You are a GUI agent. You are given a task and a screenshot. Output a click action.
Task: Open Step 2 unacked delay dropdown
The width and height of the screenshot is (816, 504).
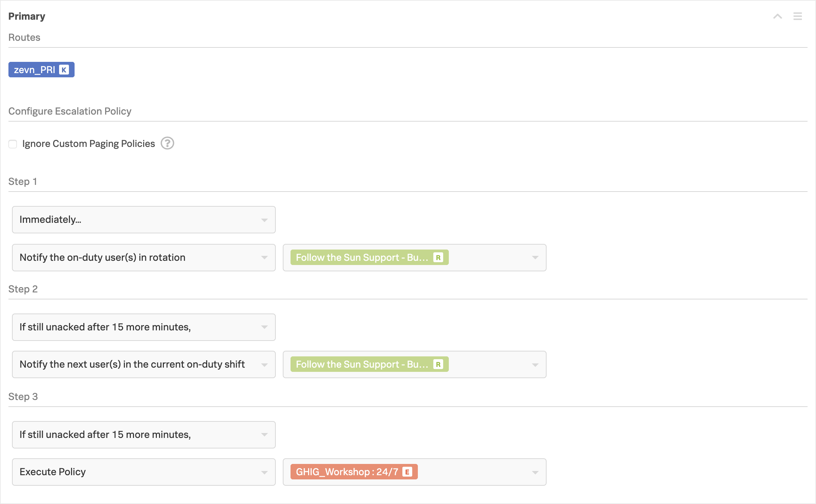tap(144, 327)
